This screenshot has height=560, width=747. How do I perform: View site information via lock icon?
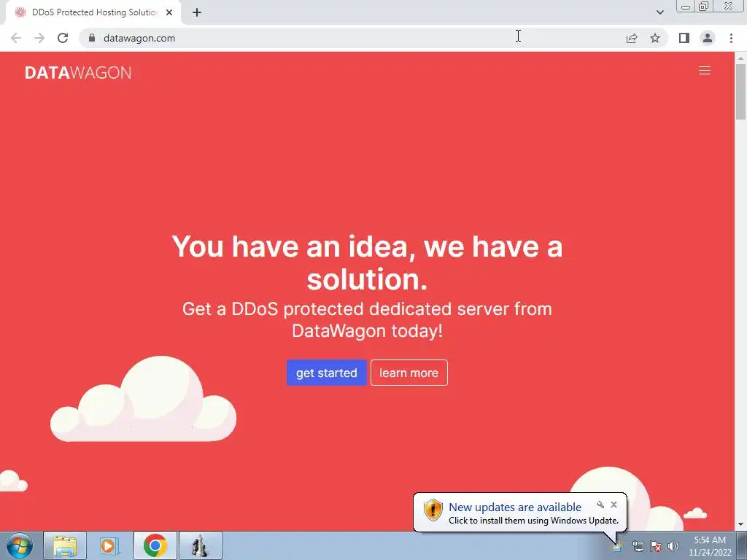[x=92, y=38]
